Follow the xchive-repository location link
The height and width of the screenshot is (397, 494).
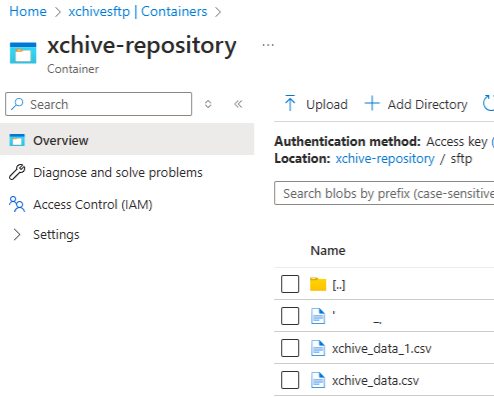pyautogui.click(x=385, y=159)
